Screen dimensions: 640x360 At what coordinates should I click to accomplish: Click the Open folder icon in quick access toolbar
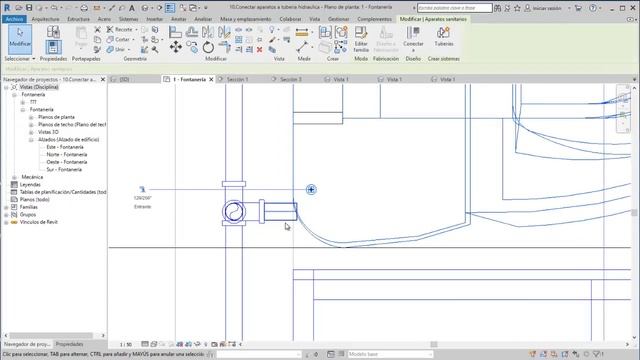tap(19, 8)
